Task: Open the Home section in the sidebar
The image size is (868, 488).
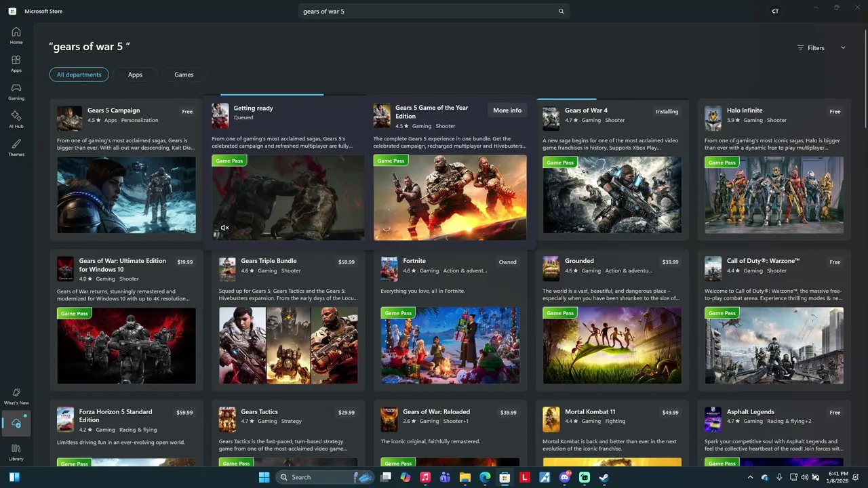Action: click(16, 36)
